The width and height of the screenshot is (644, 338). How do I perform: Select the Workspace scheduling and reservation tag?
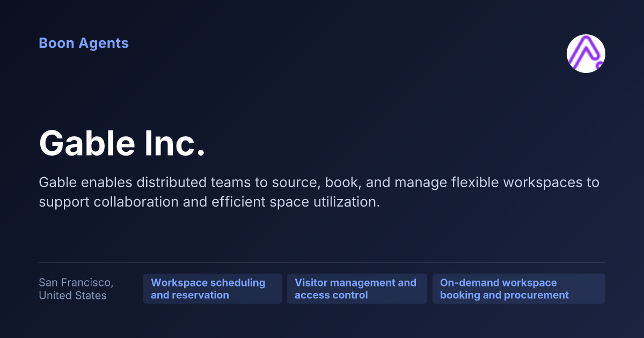(213, 289)
